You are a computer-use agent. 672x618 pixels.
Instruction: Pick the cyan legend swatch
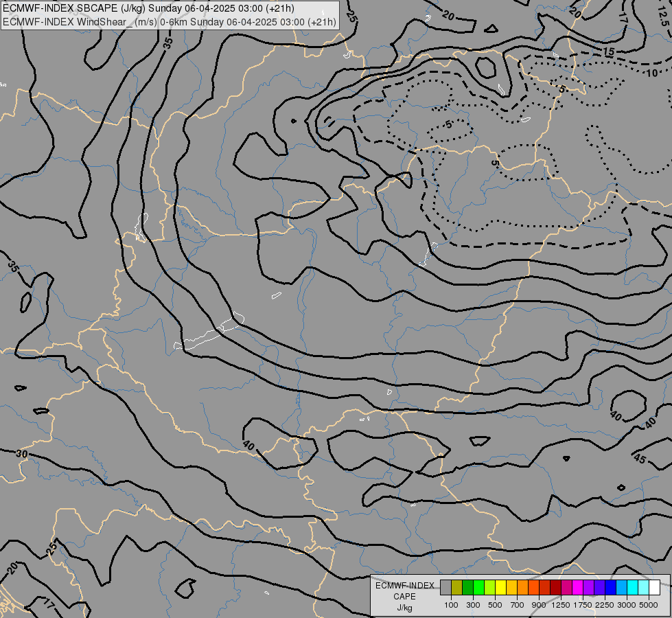point(633,587)
